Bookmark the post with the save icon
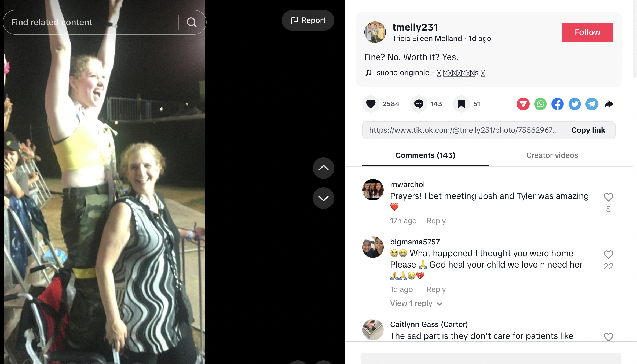The height and width of the screenshot is (364, 637). [x=461, y=104]
